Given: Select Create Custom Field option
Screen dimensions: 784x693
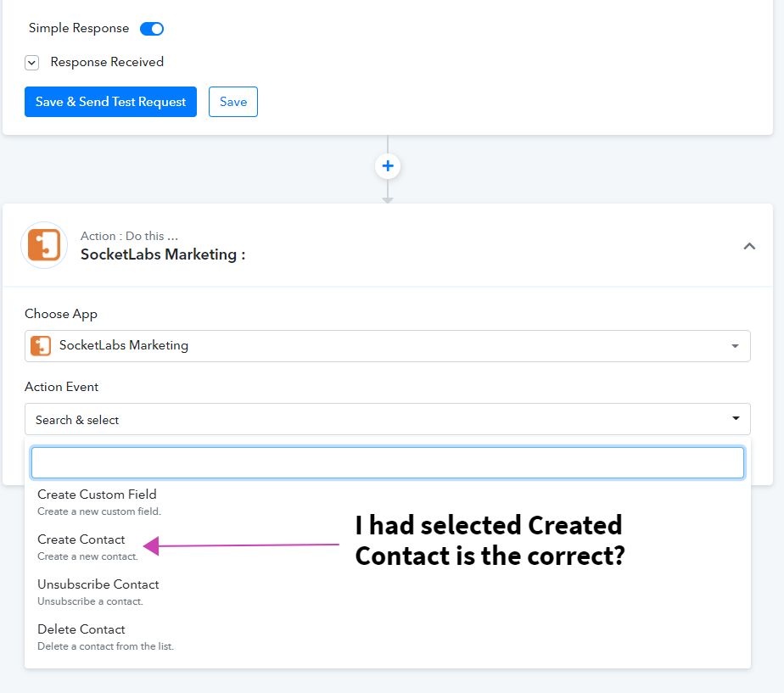Looking at the screenshot, I should coord(388,502).
